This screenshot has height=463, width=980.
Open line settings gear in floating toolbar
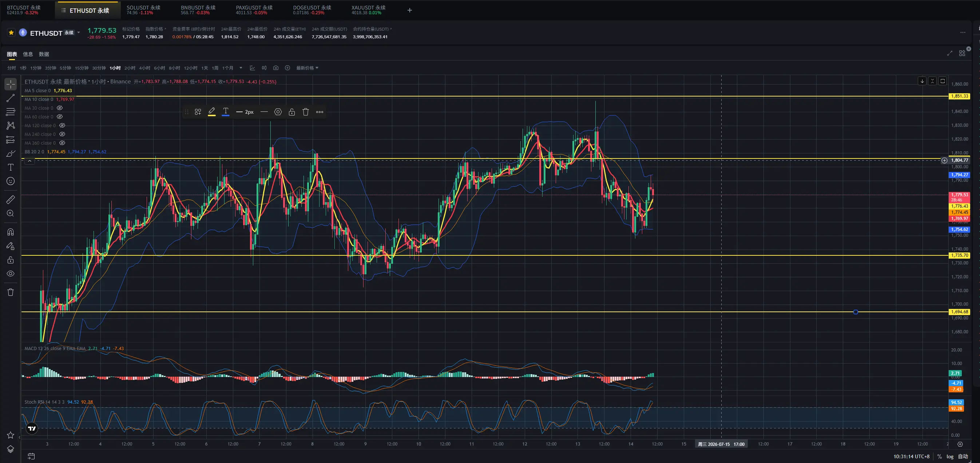pos(278,112)
